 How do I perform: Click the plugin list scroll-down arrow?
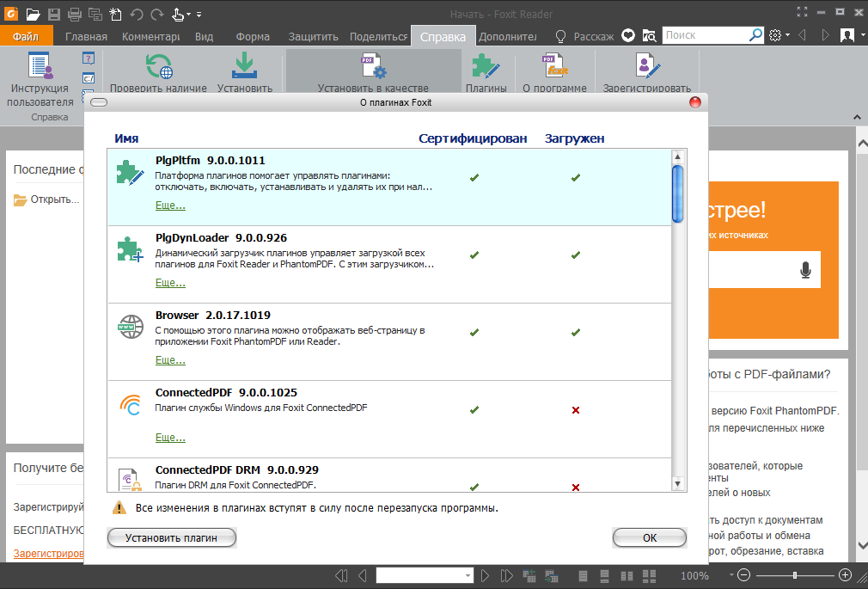pyautogui.click(x=677, y=484)
